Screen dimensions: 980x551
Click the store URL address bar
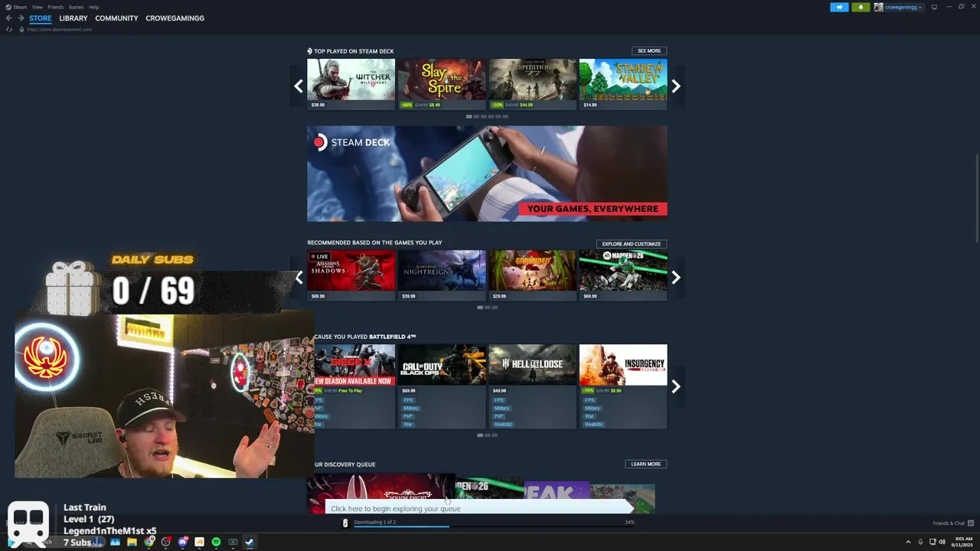click(x=60, y=29)
